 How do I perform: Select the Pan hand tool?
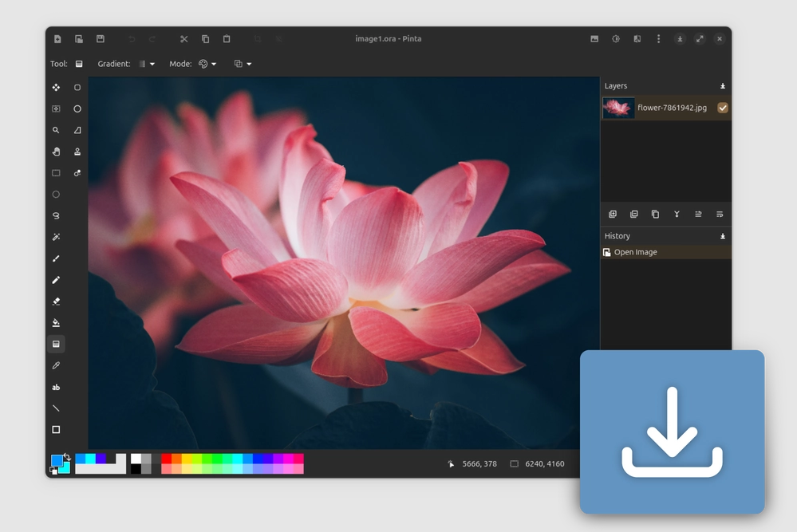[x=56, y=152]
